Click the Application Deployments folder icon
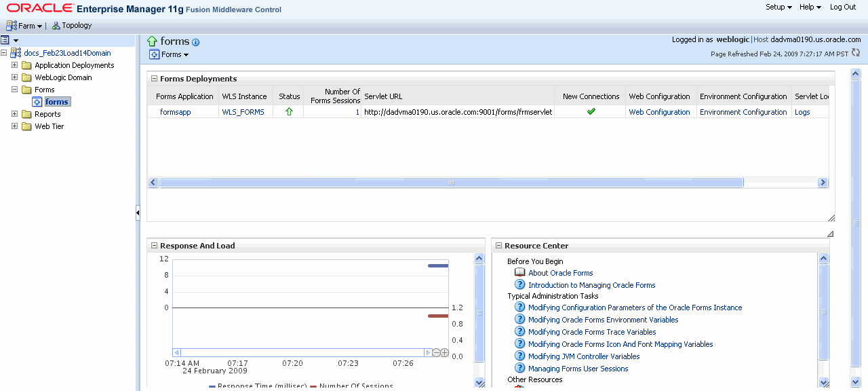The width and height of the screenshot is (868, 391). pos(27,66)
